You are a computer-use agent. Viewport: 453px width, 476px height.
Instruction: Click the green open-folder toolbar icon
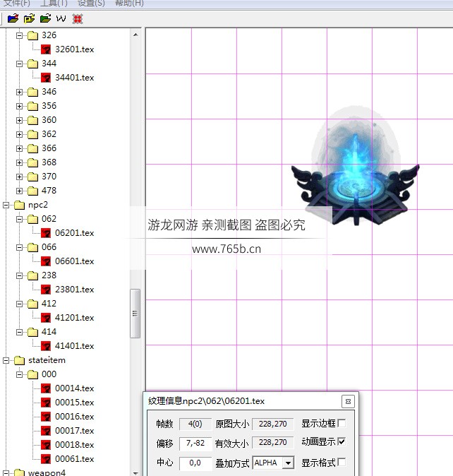pos(45,18)
